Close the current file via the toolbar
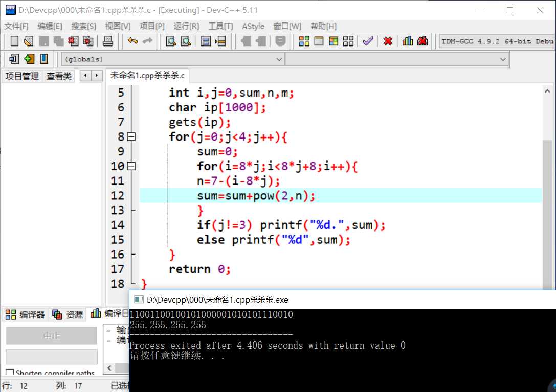 pos(74,41)
